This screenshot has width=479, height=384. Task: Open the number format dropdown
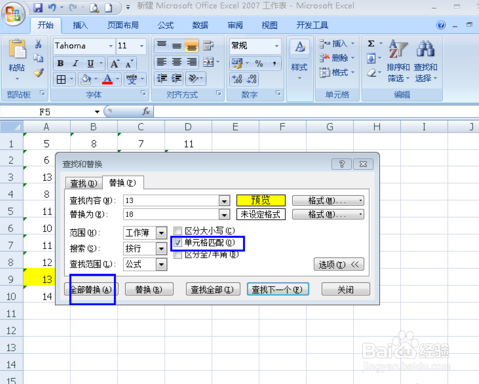276,46
